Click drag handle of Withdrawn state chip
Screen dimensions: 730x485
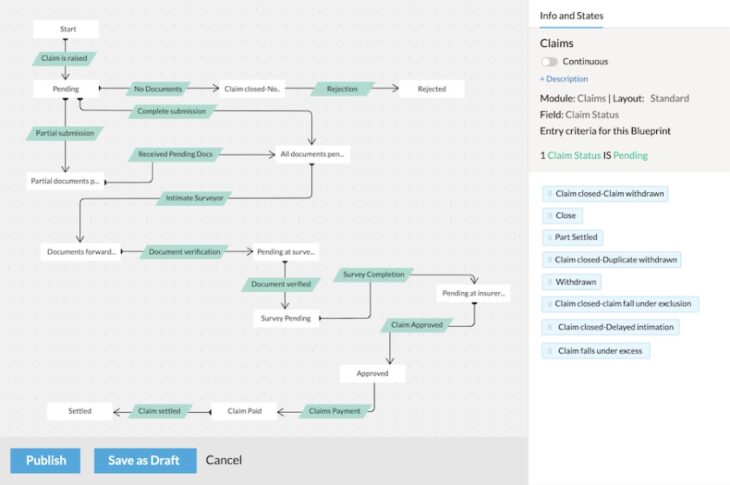tap(550, 282)
